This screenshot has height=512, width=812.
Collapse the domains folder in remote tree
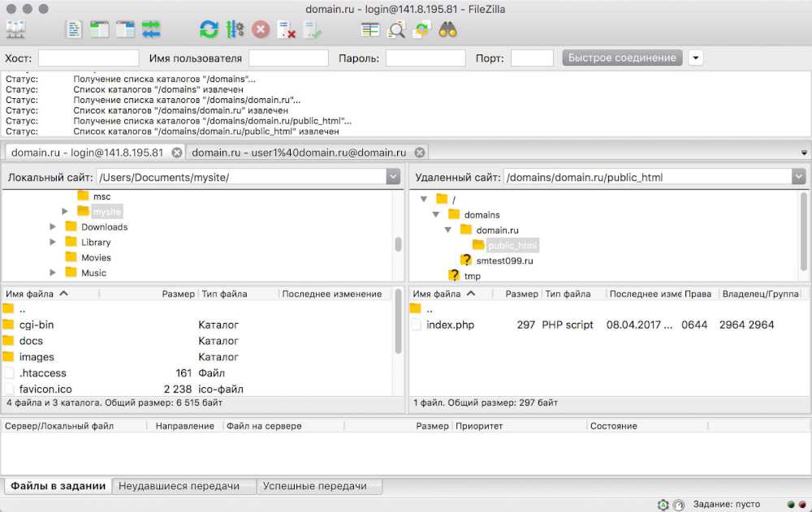436,215
